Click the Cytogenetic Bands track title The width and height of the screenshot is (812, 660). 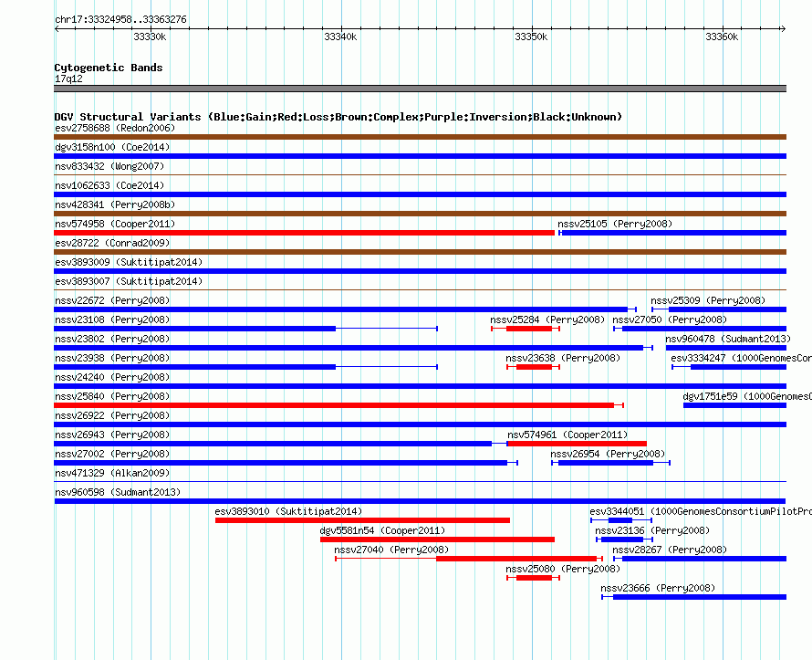pos(109,68)
